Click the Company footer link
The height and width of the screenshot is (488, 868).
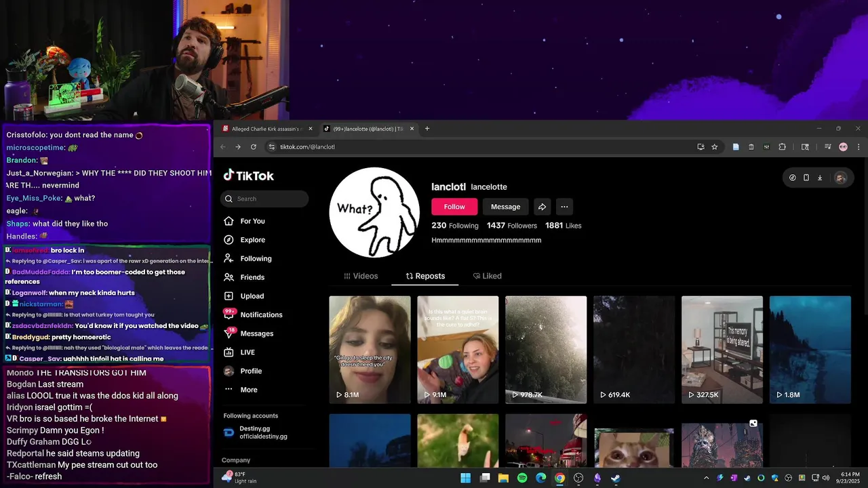click(236, 460)
